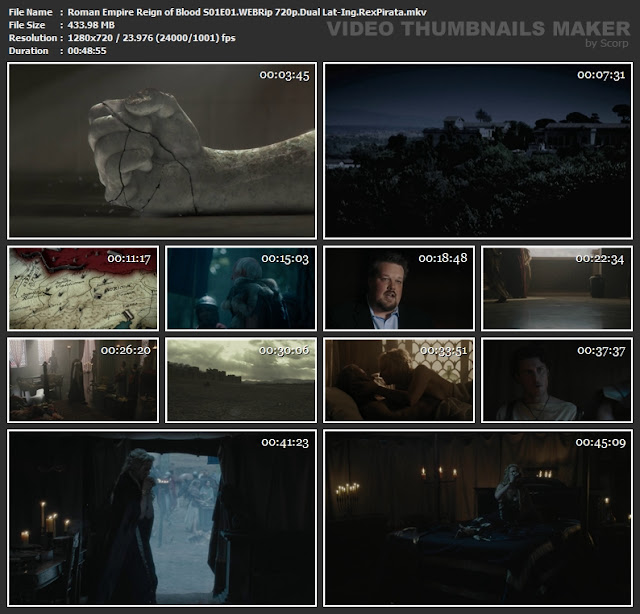Click the 'Duration' label
The width and height of the screenshot is (640, 614).
[x=29, y=51]
